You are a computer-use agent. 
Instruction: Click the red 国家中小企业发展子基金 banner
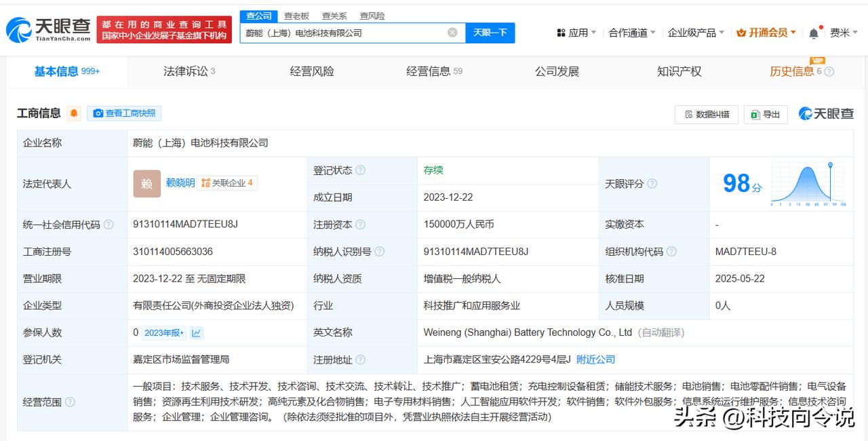click(164, 29)
